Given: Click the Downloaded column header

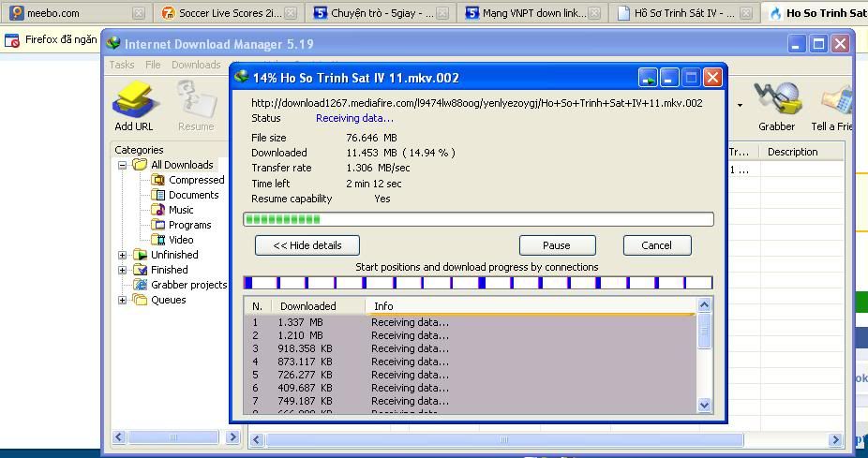Looking at the screenshot, I should (x=318, y=306).
